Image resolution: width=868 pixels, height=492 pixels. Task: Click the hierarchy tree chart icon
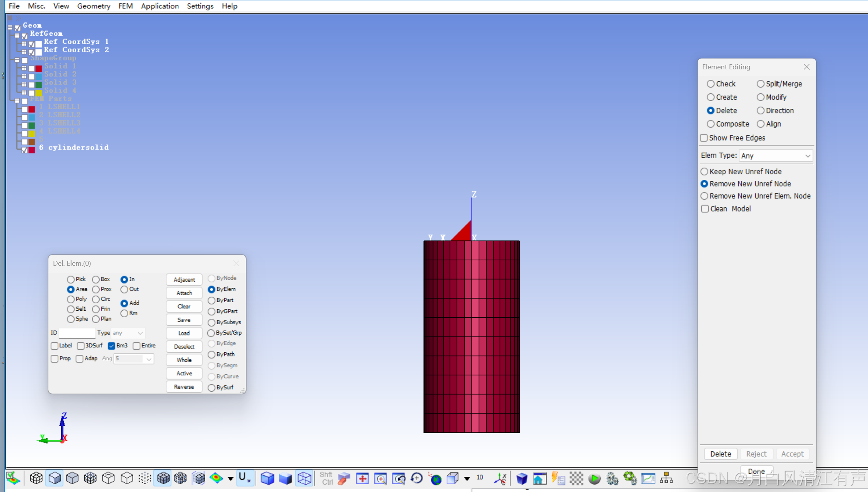(666, 478)
